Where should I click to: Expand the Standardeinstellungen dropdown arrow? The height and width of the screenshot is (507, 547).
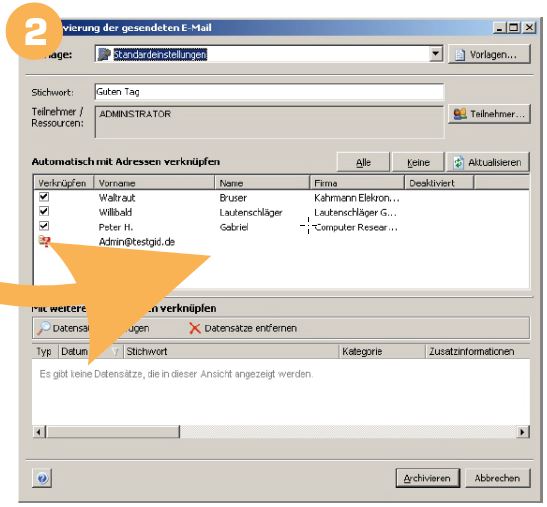pos(435,54)
